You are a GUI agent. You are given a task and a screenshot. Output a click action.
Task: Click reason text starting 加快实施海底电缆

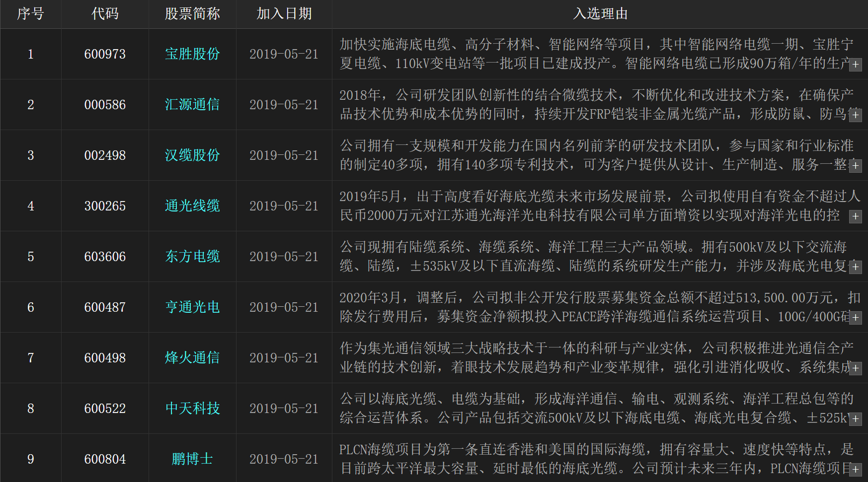point(596,54)
